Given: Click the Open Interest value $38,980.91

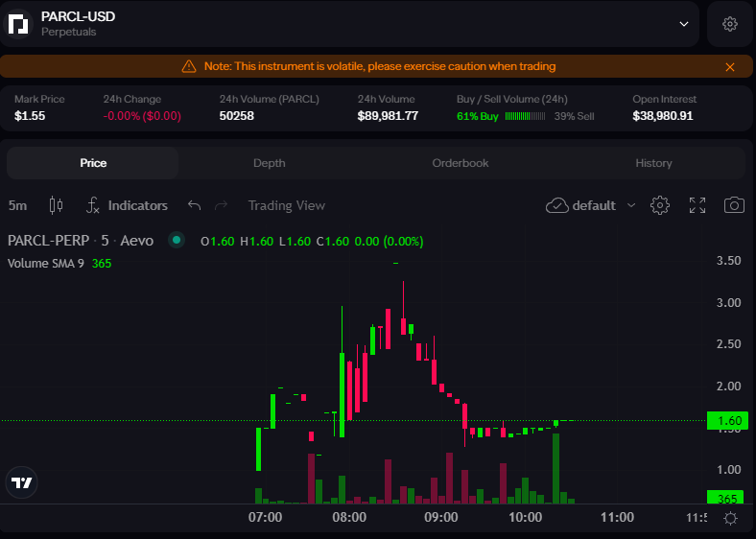Looking at the screenshot, I should point(663,116).
